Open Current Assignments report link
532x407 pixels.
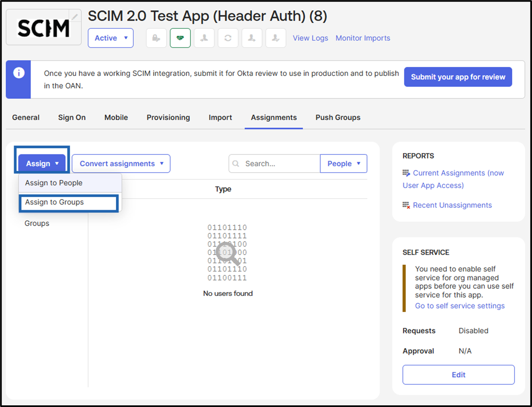[x=453, y=179]
